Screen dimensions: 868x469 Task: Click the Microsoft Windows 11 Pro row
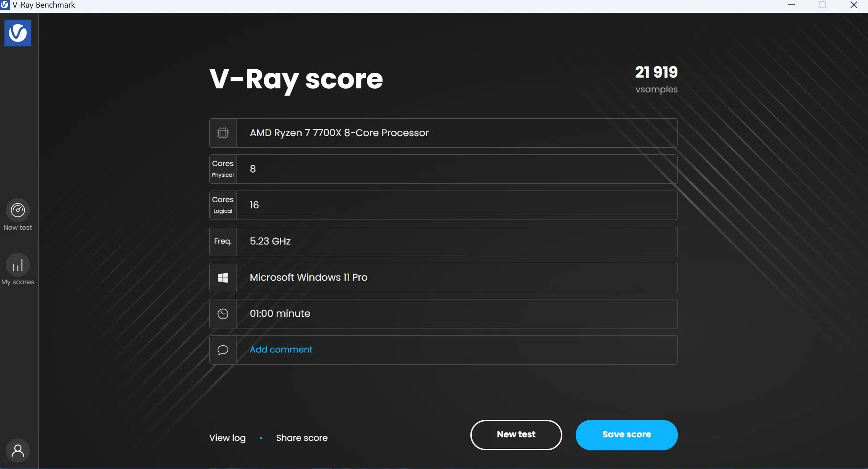click(443, 278)
